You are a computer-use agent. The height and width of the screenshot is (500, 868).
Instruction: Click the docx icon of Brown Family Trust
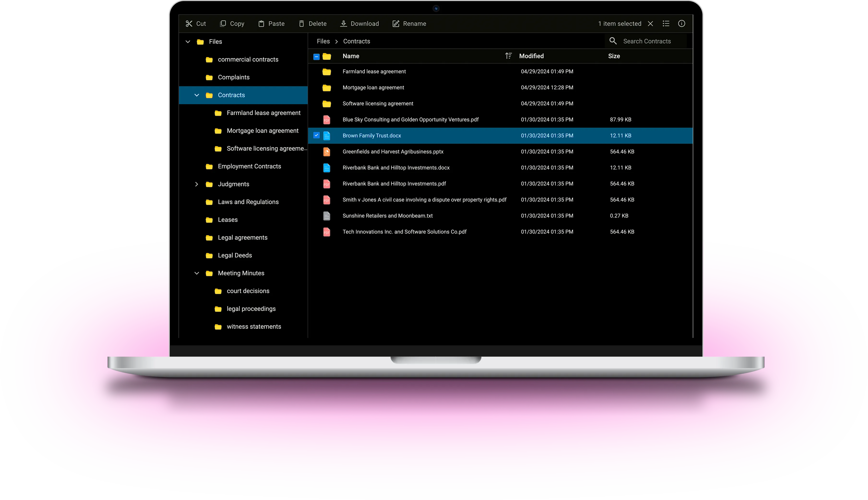pyautogui.click(x=327, y=136)
